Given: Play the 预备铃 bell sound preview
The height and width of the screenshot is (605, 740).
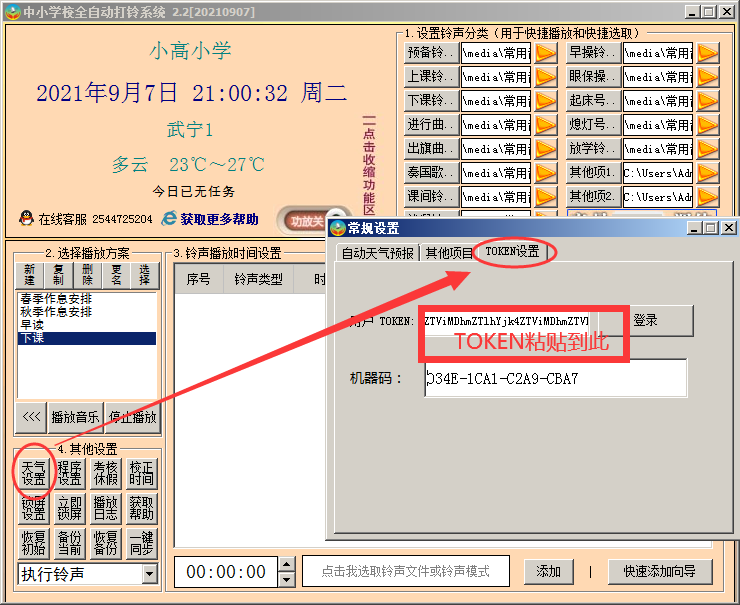Looking at the screenshot, I should coord(546,53).
